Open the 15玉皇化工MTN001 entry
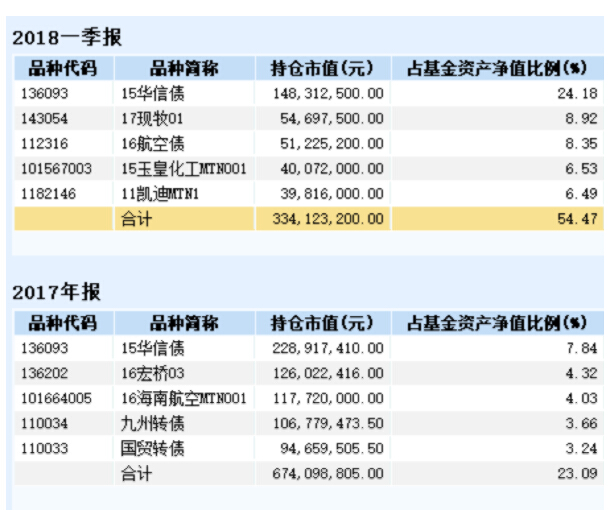Viewport: 616px width, 524px height. coord(183,168)
